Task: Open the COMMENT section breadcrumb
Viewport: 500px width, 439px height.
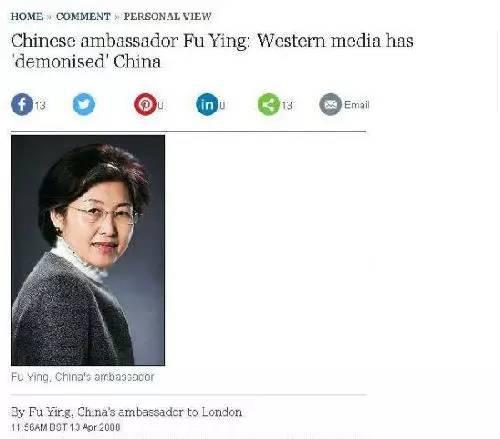Action: [x=83, y=16]
